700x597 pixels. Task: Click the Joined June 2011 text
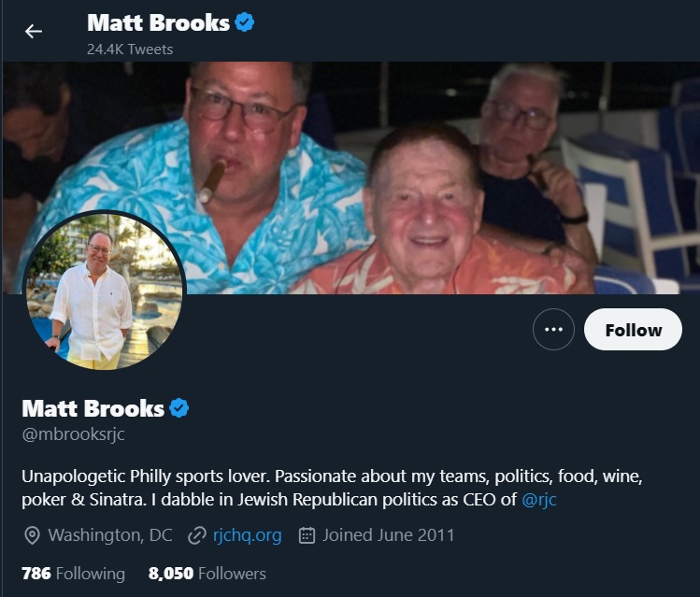(389, 535)
